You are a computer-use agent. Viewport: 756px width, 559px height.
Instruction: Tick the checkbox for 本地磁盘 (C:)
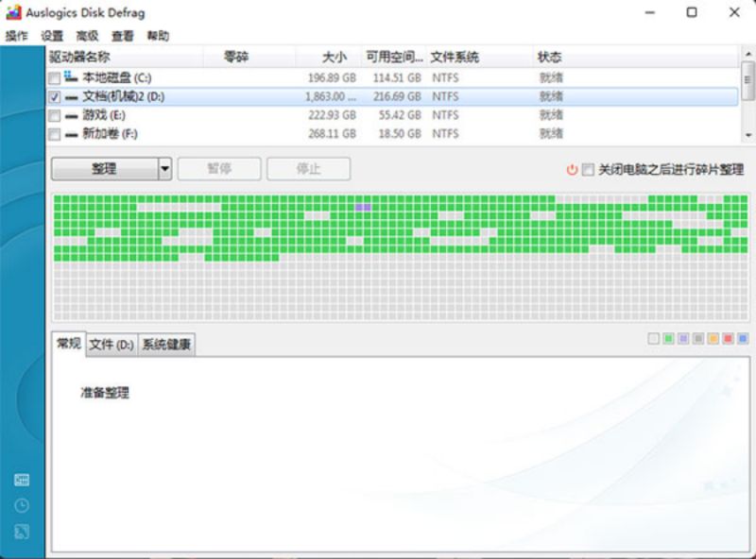[x=55, y=78]
